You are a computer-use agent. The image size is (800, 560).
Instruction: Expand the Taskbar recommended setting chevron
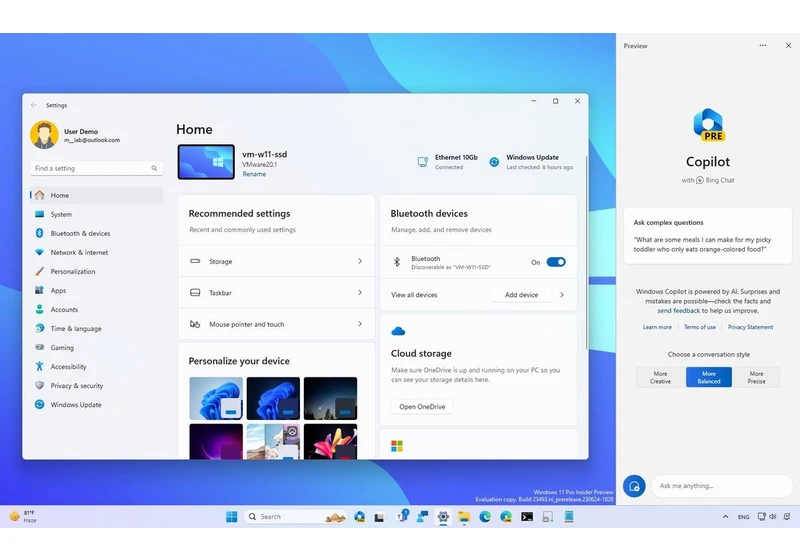[360, 293]
